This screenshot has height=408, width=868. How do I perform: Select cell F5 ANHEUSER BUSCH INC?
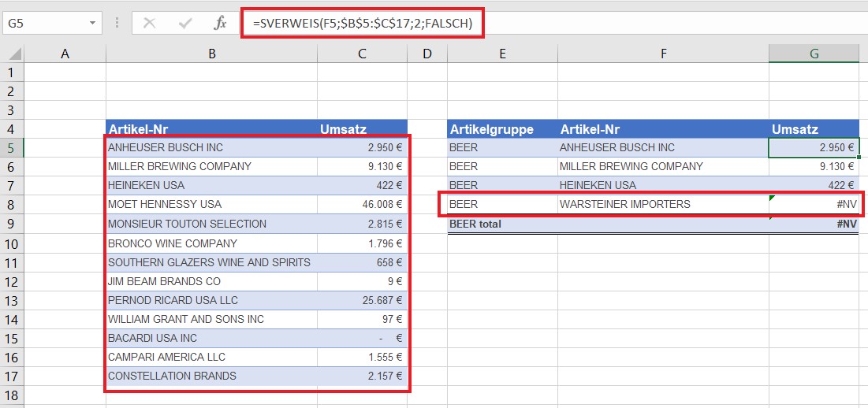(x=663, y=147)
